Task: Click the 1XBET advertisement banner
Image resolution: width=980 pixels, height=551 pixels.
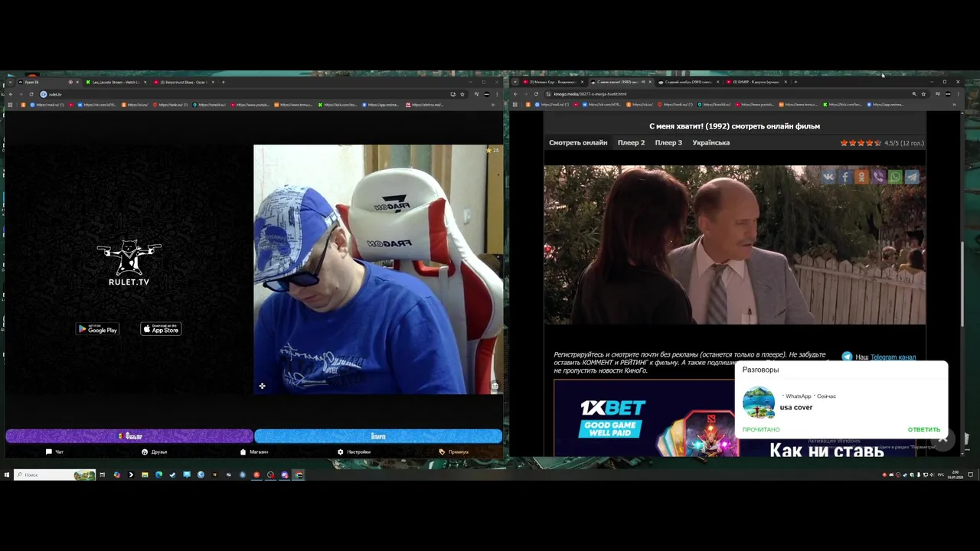Action: point(644,419)
